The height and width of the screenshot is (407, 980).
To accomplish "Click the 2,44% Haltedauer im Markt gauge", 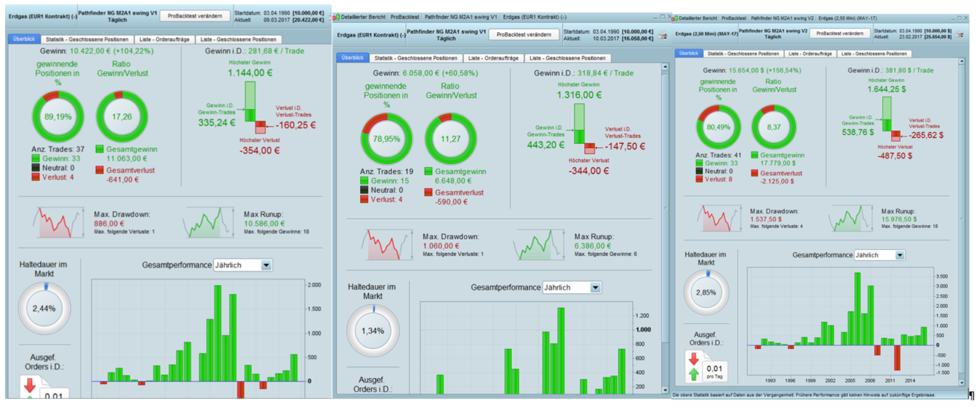I will tap(44, 308).
